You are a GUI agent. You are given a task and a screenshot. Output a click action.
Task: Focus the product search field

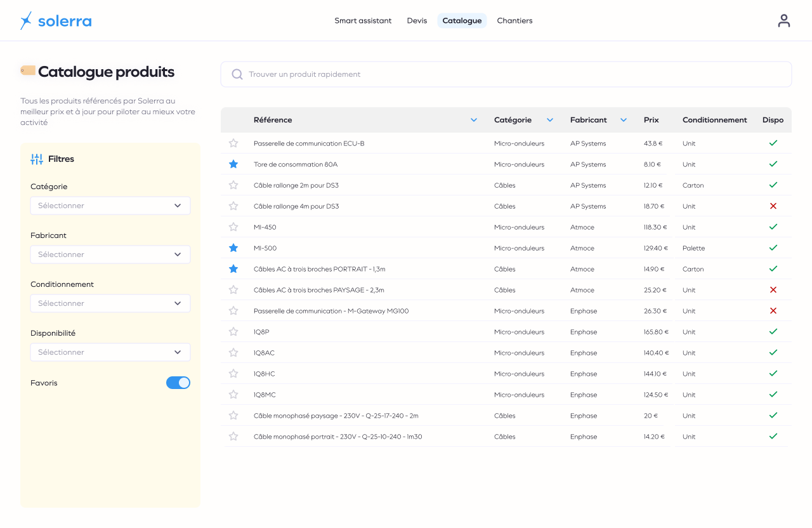pyautogui.click(x=507, y=74)
